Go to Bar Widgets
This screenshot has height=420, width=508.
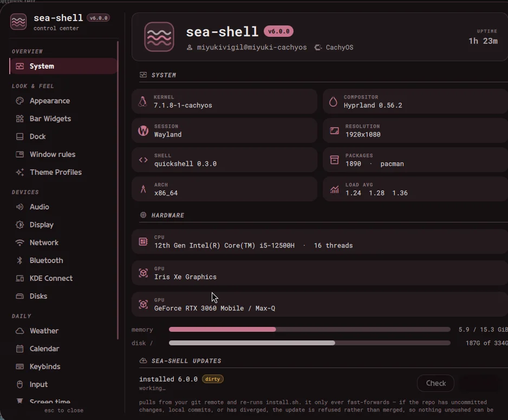[x=63, y=119]
